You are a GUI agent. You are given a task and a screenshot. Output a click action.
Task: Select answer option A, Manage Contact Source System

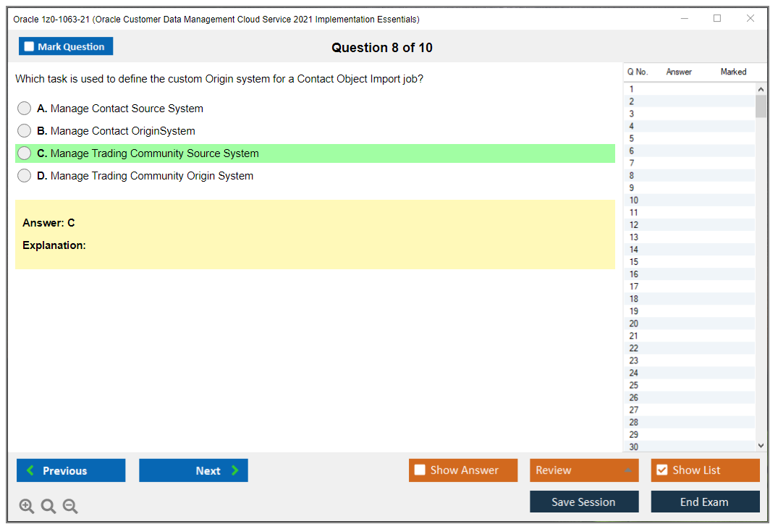pos(24,108)
